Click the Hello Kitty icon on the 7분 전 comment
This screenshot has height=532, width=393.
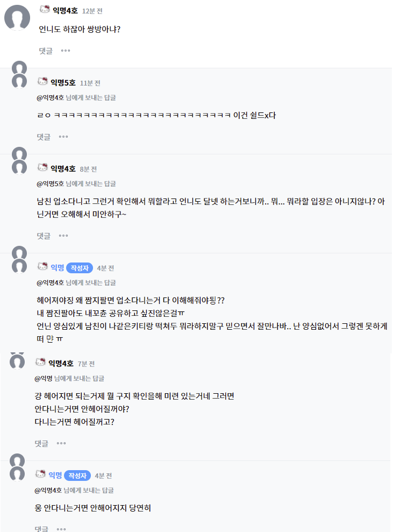click(40, 363)
